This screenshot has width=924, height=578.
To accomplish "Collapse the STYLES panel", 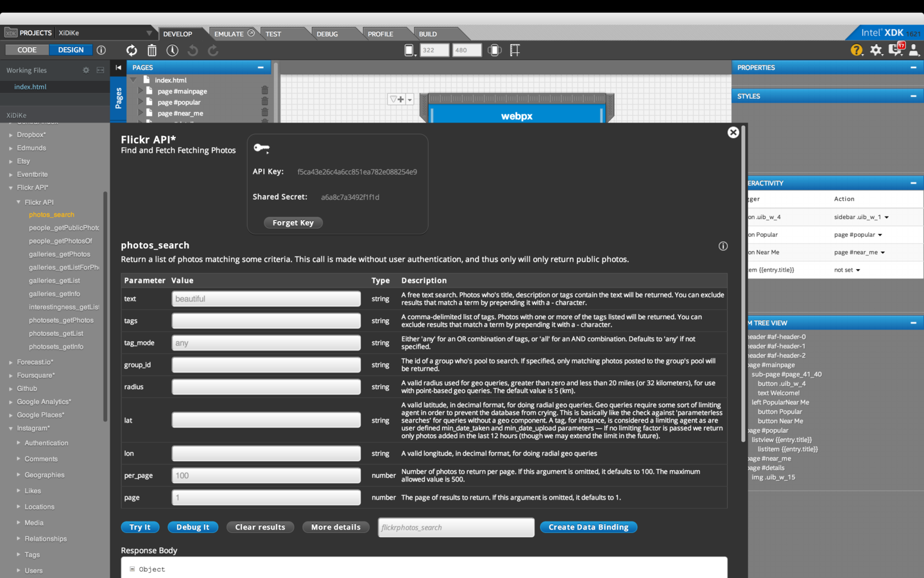I will (913, 96).
